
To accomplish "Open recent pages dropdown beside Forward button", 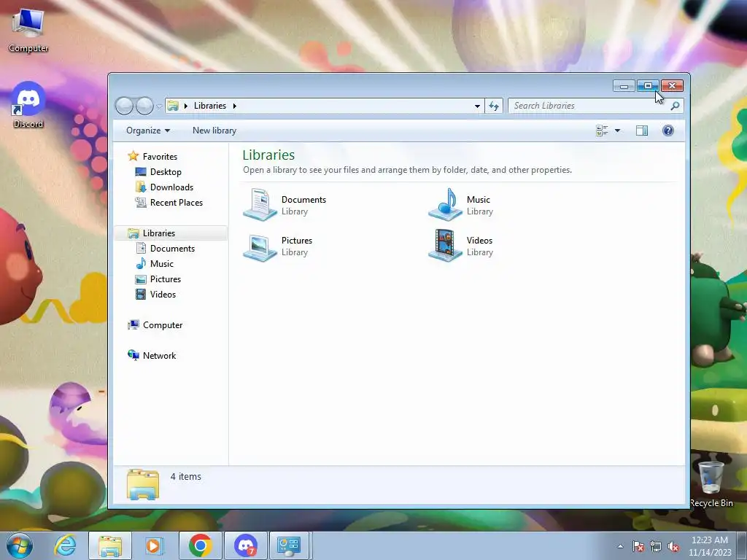I will (159, 106).
